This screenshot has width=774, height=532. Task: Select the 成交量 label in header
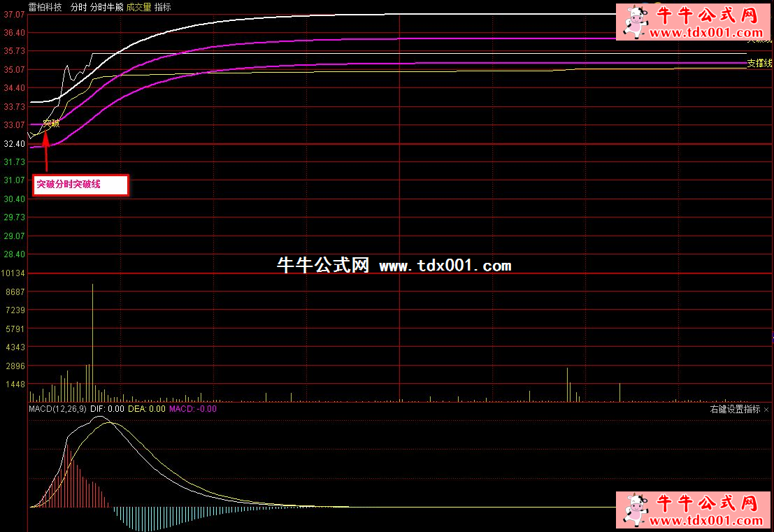pyautogui.click(x=138, y=7)
